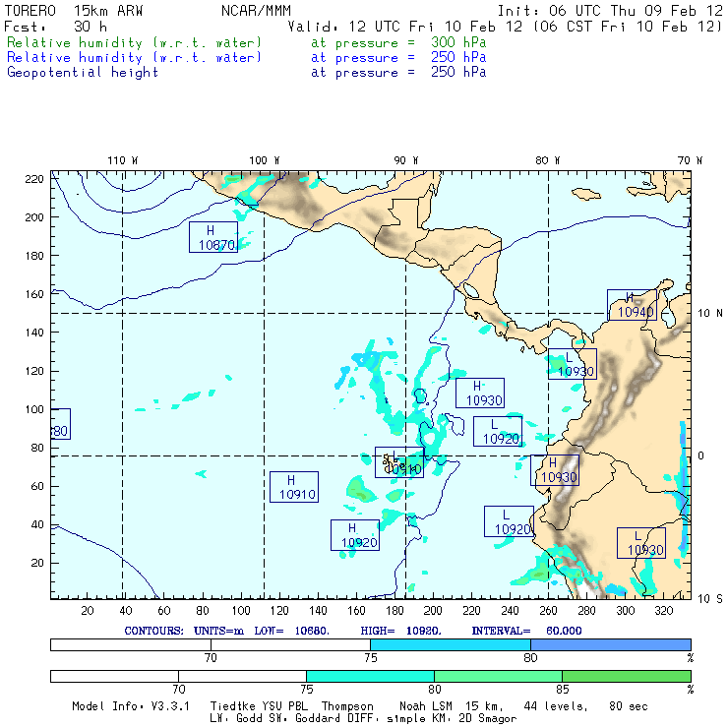Click the 'Geopotential height' legend label
This screenshot has width=728, height=728.
(x=83, y=73)
